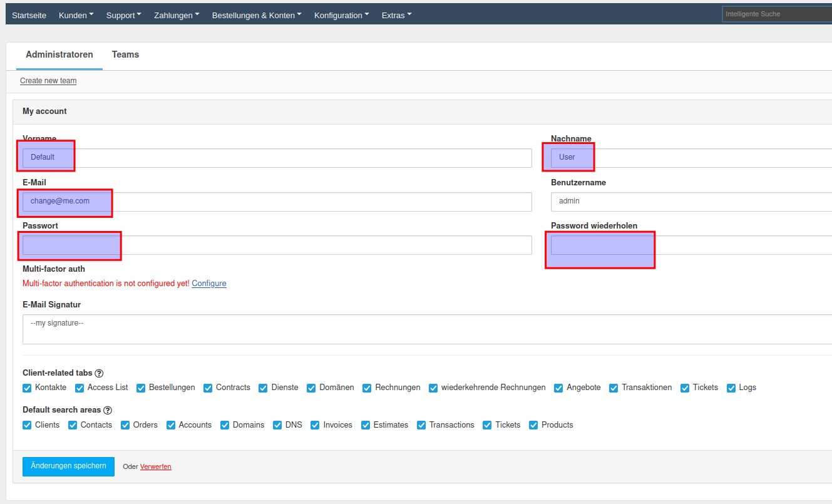832x504 pixels.
Task: Click the Configure multi-factor link
Action: coord(209,284)
